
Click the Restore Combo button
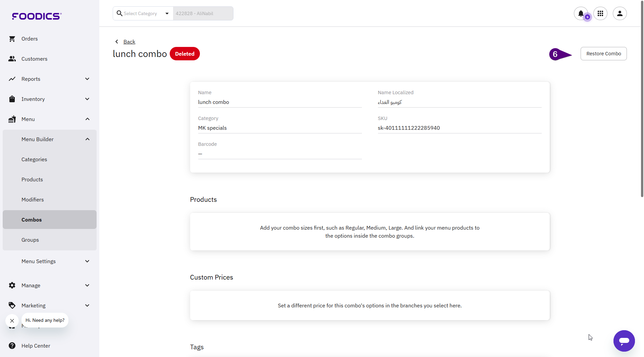[x=603, y=54]
